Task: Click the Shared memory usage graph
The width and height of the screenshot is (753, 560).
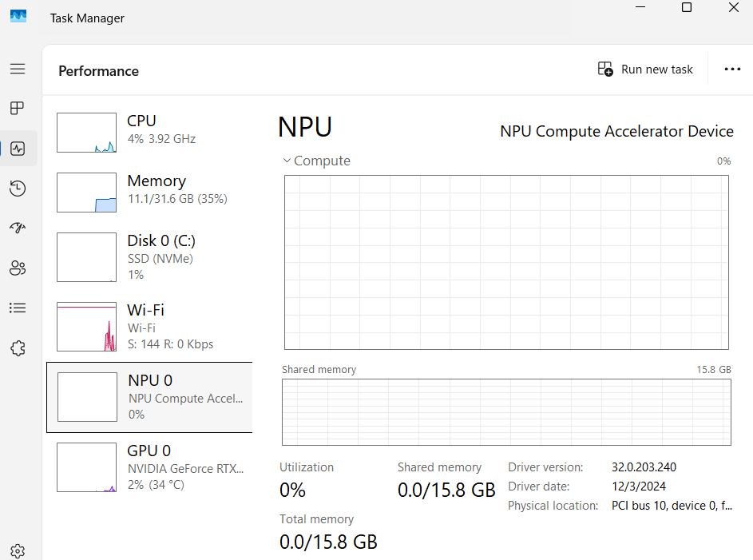Action: [x=506, y=412]
